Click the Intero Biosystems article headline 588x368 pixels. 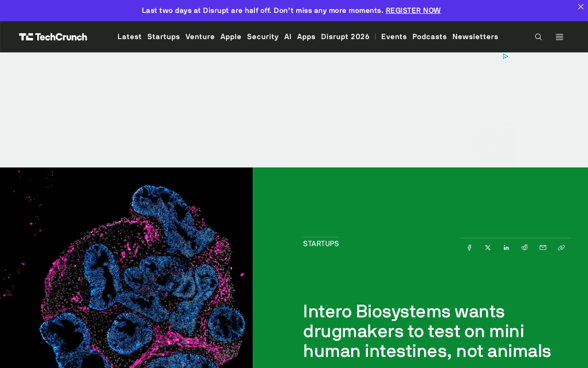(427, 331)
